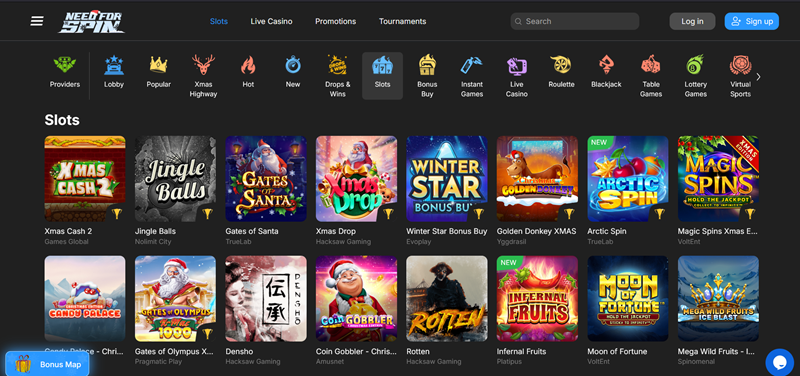800x376 pixels.
Task: Expand category bar with right chevron
Action: 758,77
